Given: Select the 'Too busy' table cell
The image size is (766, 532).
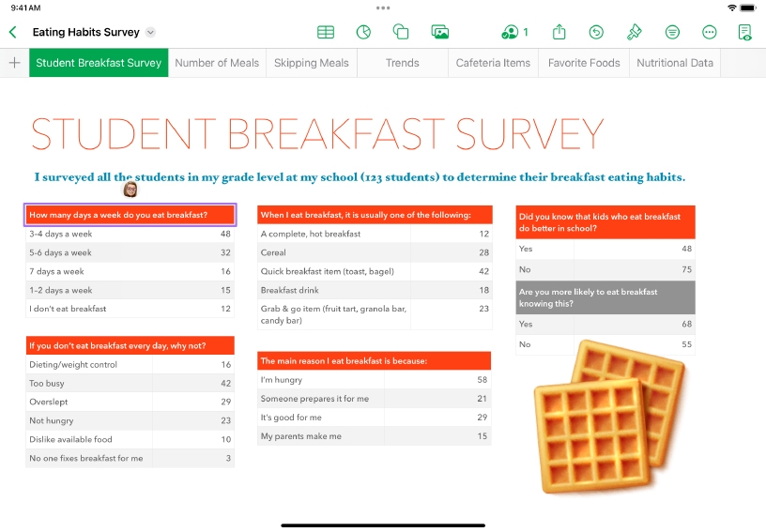Looking at the screenshot, I should [x=89, y=384].
